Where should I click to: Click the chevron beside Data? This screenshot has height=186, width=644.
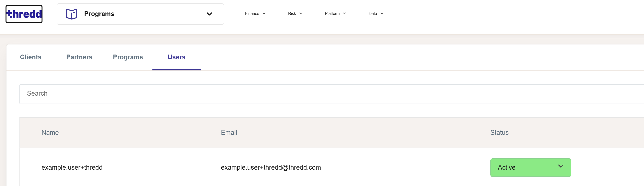(382, 13)
